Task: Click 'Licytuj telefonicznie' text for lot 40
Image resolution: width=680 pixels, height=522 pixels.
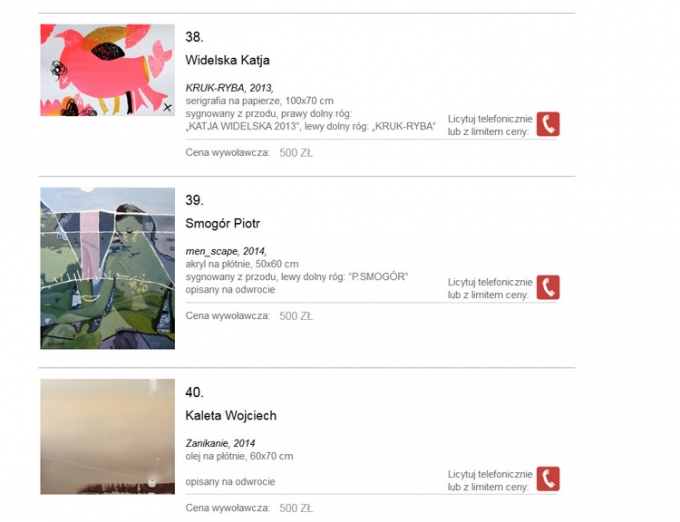Action: pyautogui.click(x=490, y=474)
